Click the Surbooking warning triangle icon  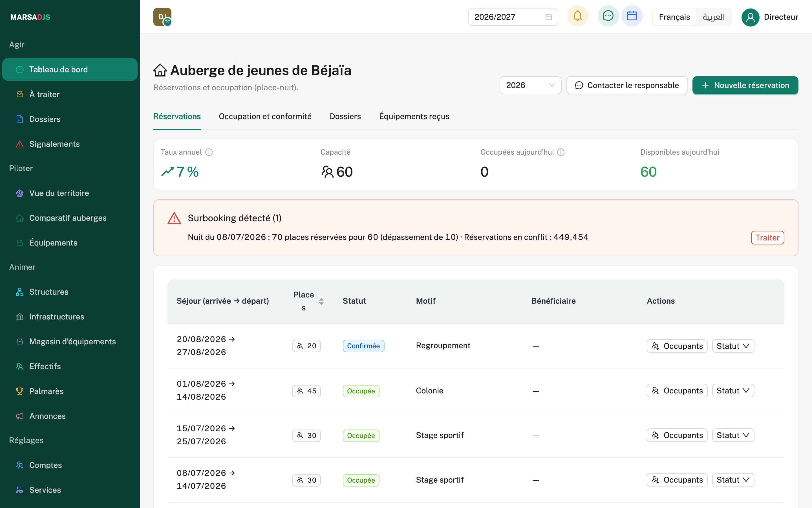(174, 218)
